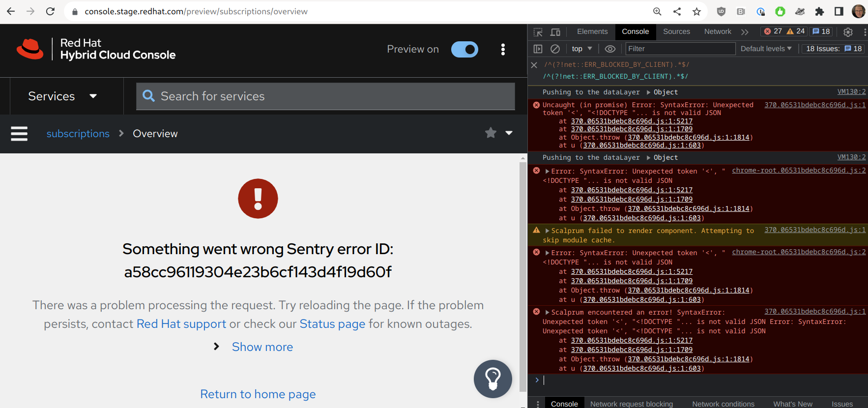Open the Red Hat support link
868x408 pixels.
coord(181,324)
